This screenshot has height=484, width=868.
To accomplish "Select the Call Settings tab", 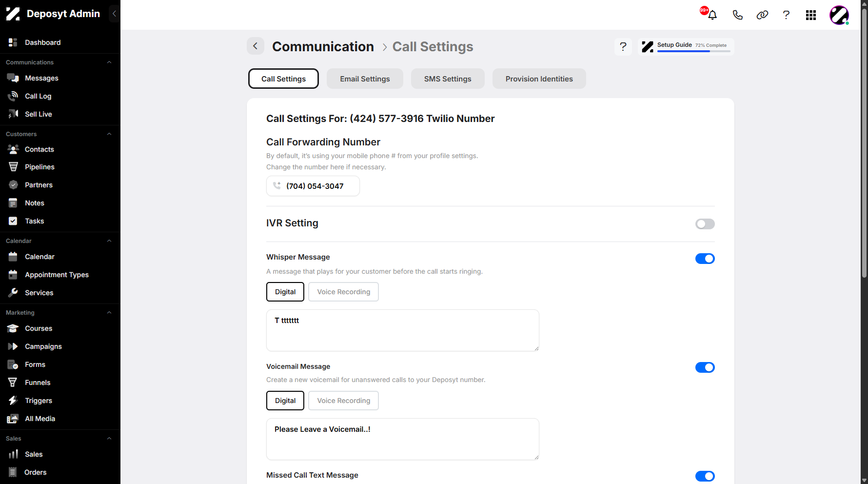I will pyautogui.click(x=283, y=79).
